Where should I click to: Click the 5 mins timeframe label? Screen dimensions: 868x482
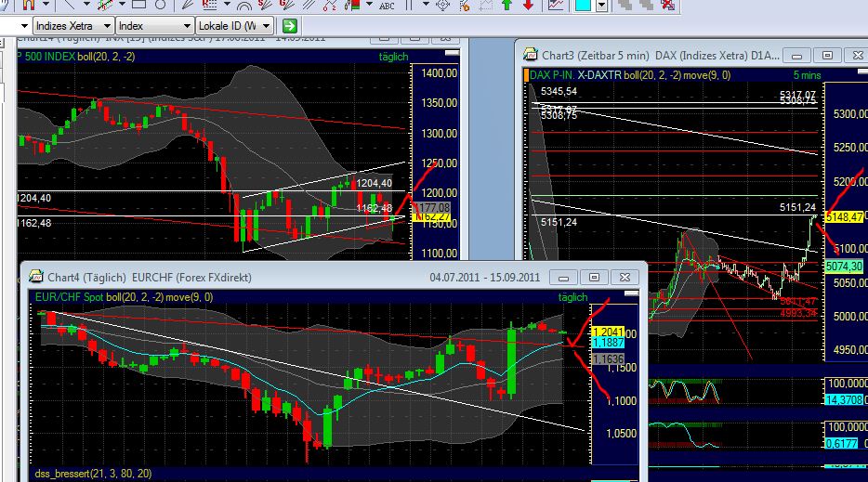pyautogui.click(x=807, y=75)
